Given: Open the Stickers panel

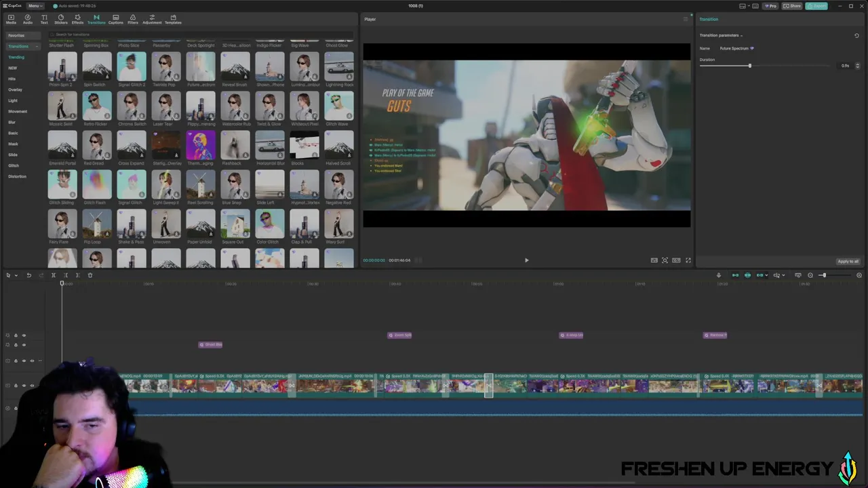Looking at the screenshot, I should point(61,19).
